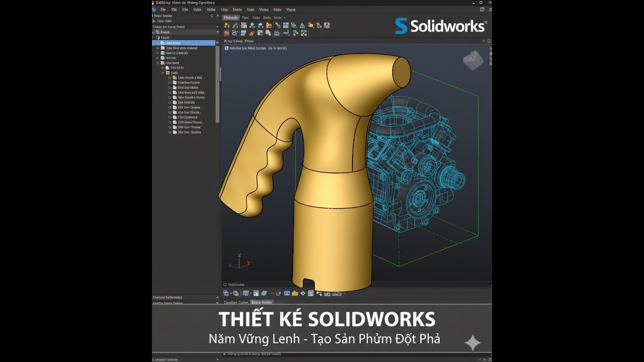Open the 'Cnikes tiie kanrg' panel dropdown
The image size is (644, 362).
(217, 27)
